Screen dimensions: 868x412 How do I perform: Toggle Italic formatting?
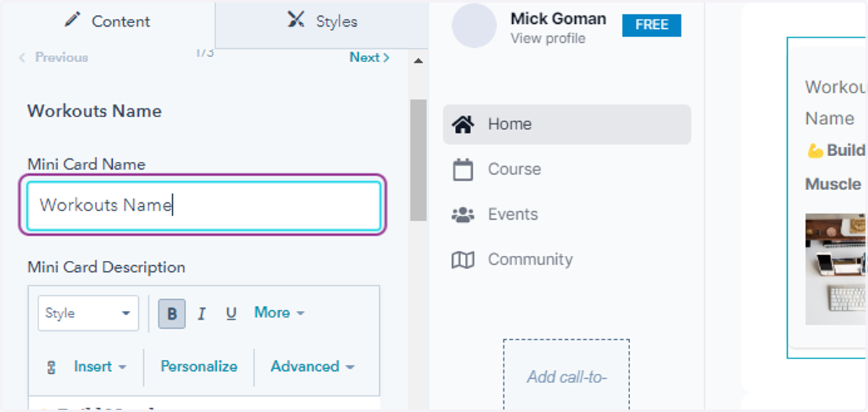tap(202, 314)
